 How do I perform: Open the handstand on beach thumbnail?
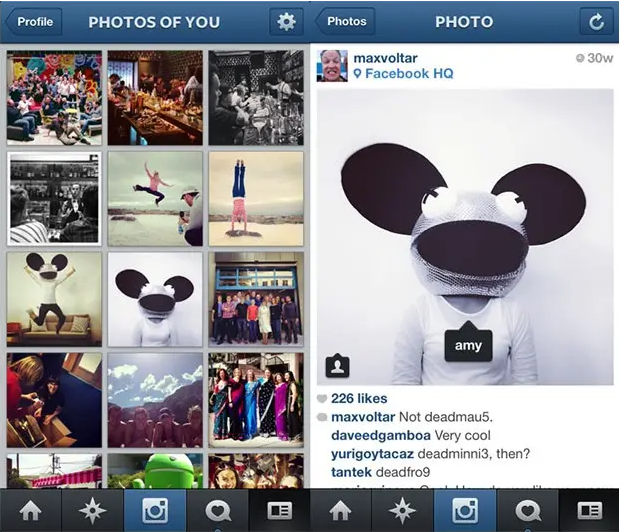click(256, 199)
